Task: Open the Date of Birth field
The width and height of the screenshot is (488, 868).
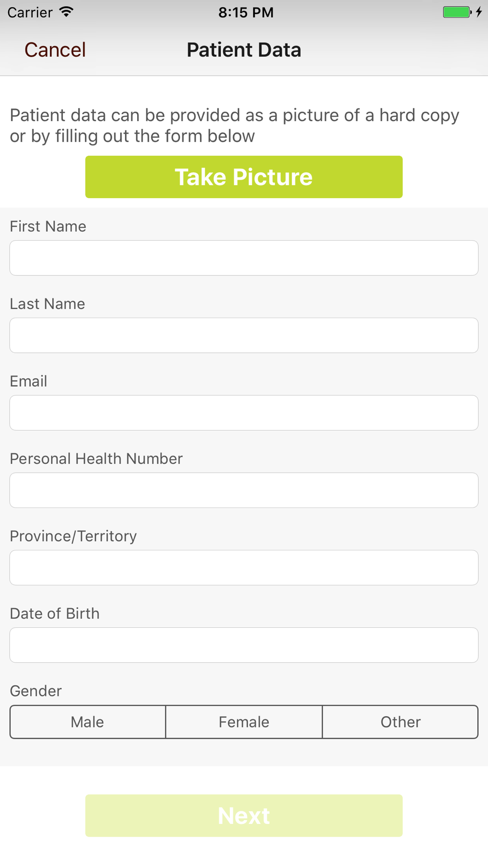Action: click(244, 645)
